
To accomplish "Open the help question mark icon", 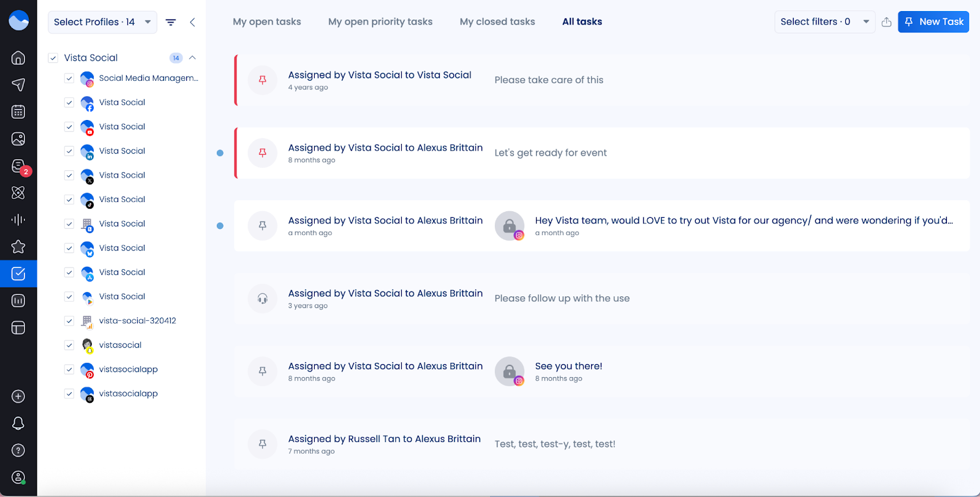I will point(18,450).
